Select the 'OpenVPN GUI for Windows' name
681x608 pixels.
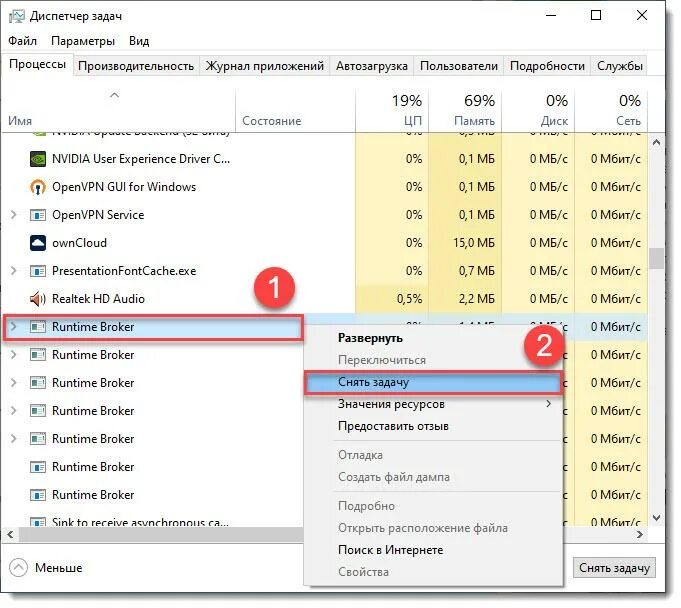pyautogui.click(x=124, y=187)
